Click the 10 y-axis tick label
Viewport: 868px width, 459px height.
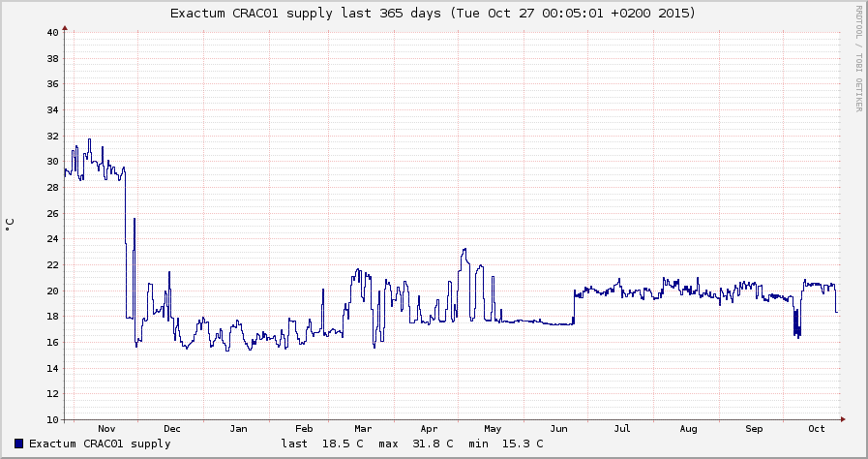[x=52, y=419]
